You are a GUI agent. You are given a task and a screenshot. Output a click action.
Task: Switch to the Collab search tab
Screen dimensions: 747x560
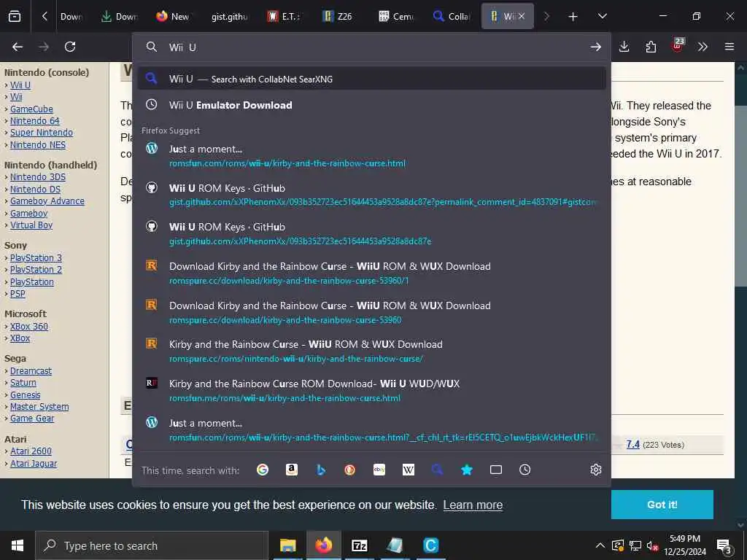(x=451, y=17)
